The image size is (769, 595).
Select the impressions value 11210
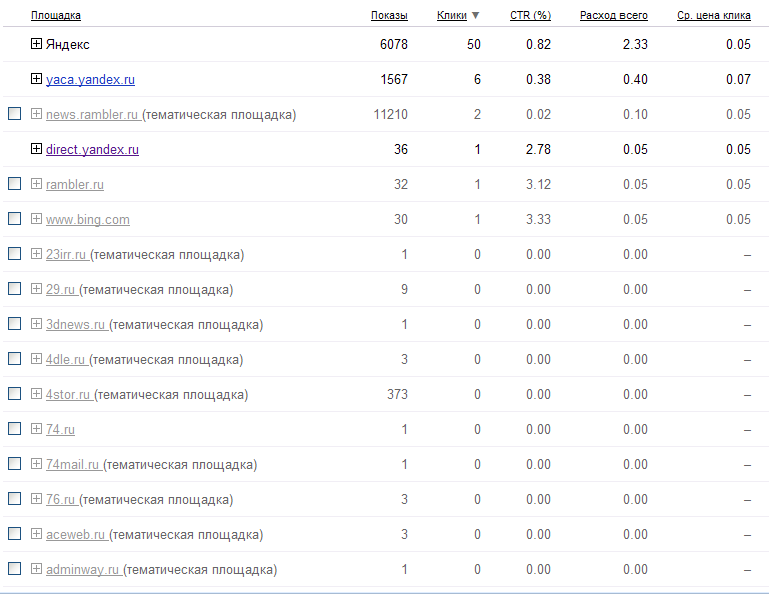tap(390, 114)
